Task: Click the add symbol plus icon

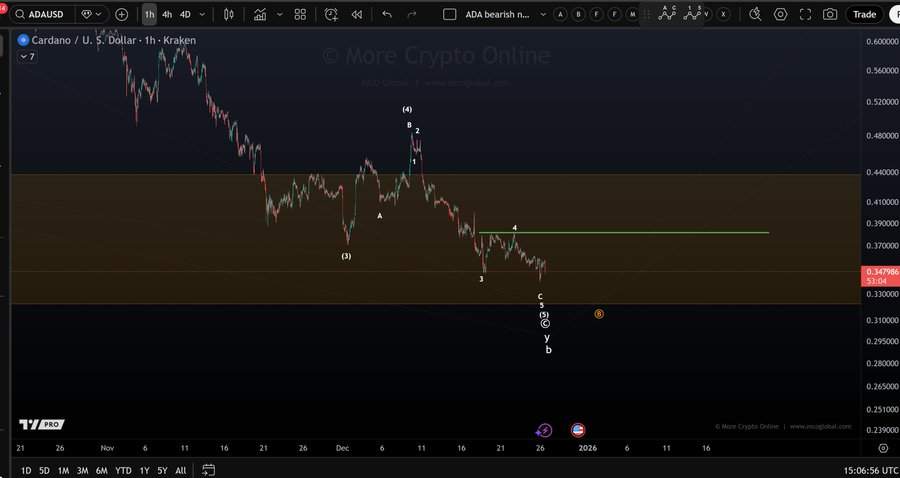Action: pos(121,14)
